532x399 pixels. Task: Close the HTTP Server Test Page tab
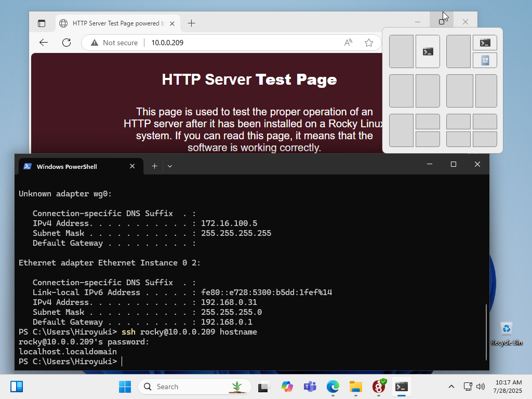pyautogui.click(x=172, y=23)
